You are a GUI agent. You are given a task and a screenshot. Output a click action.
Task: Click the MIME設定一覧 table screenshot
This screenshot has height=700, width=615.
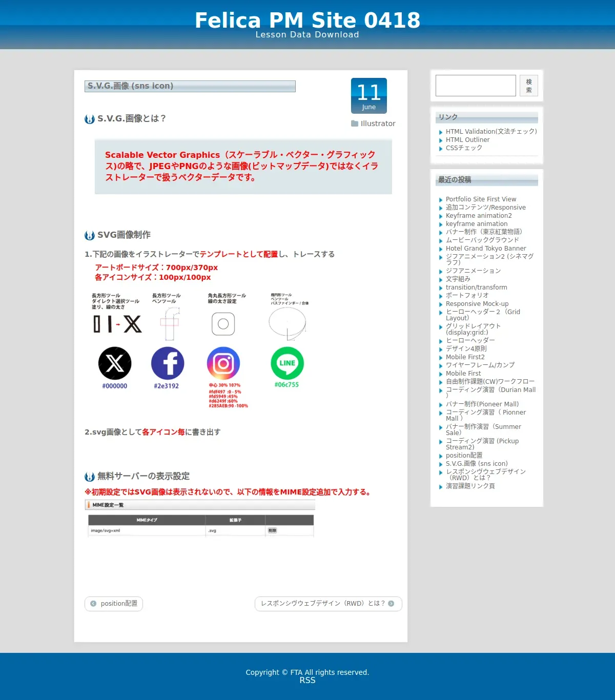[200, 519]
